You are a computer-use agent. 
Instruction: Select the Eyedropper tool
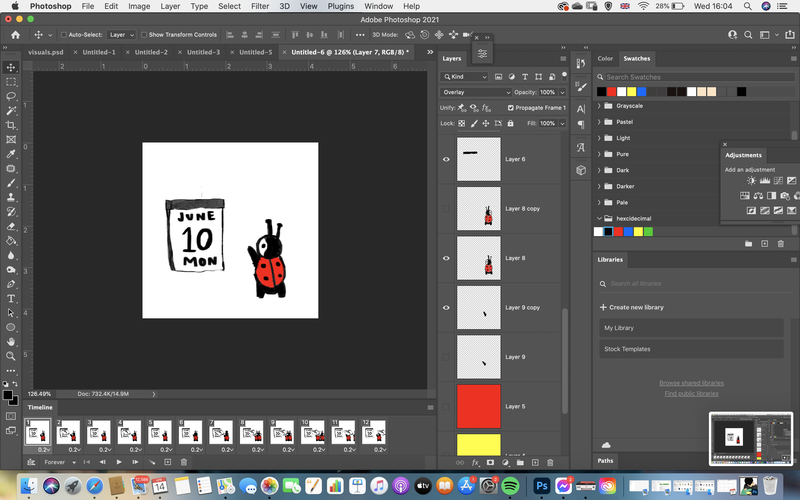tap(11, 154)
